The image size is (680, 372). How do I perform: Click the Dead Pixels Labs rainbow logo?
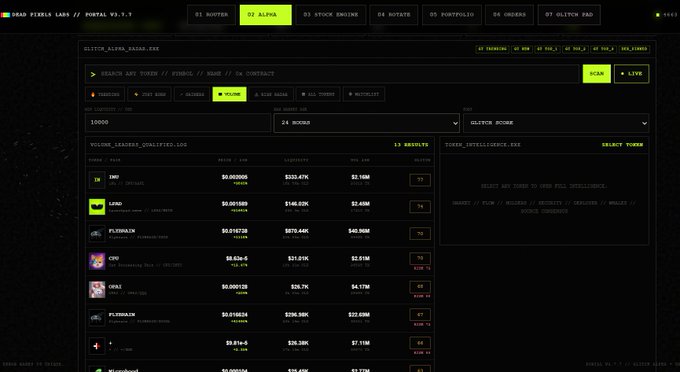(x=5, y=15)
